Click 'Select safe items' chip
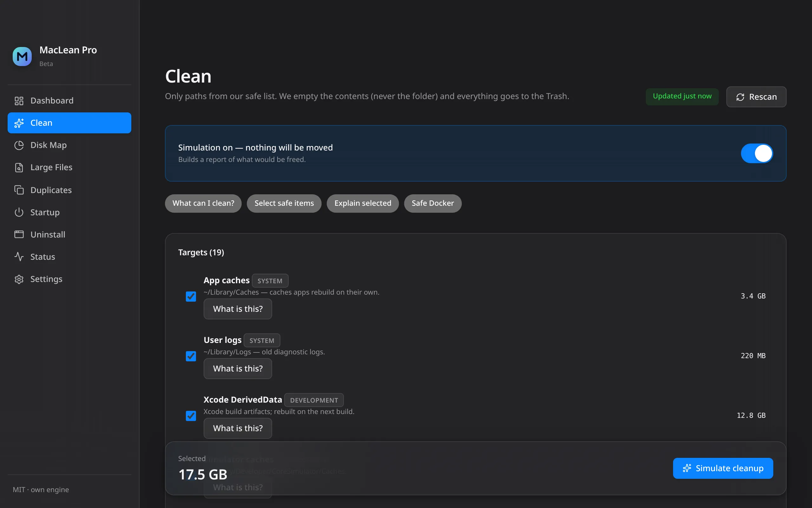This screenshot has height=508, width=812. 284,203
